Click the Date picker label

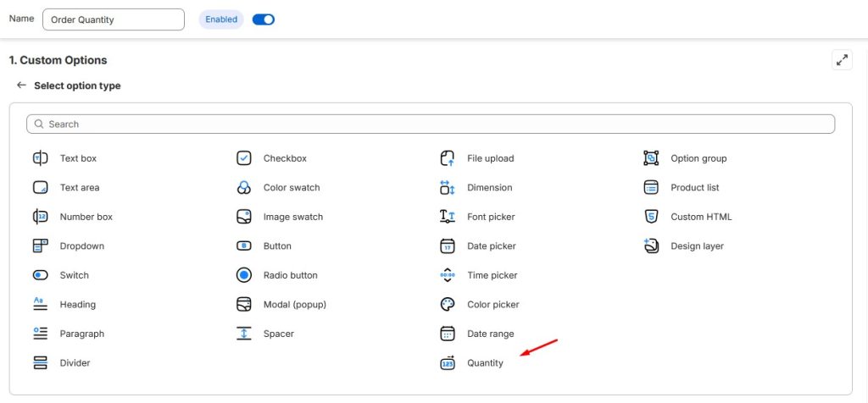click(x=491, y=246)
